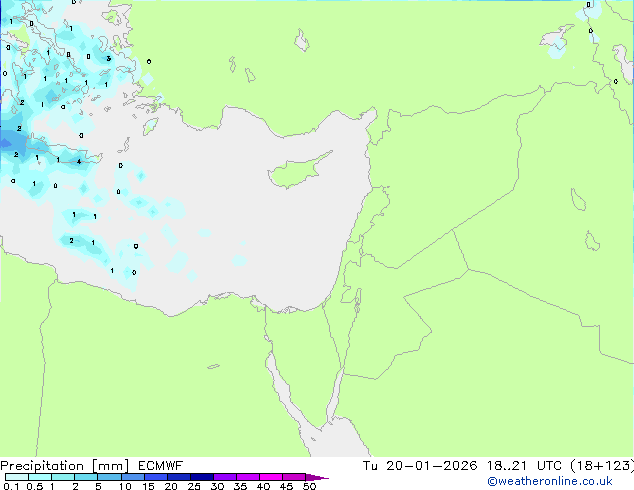Screen dimensions: 634x490
Task: Click the 20–25 mm dark blue swatch
Action: (179, 477)
